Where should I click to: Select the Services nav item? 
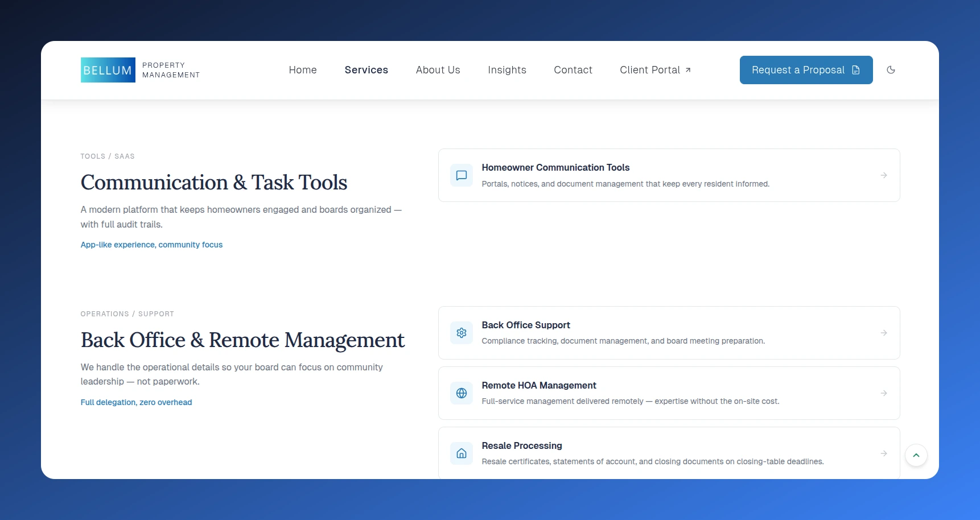(x=367, y=70)
